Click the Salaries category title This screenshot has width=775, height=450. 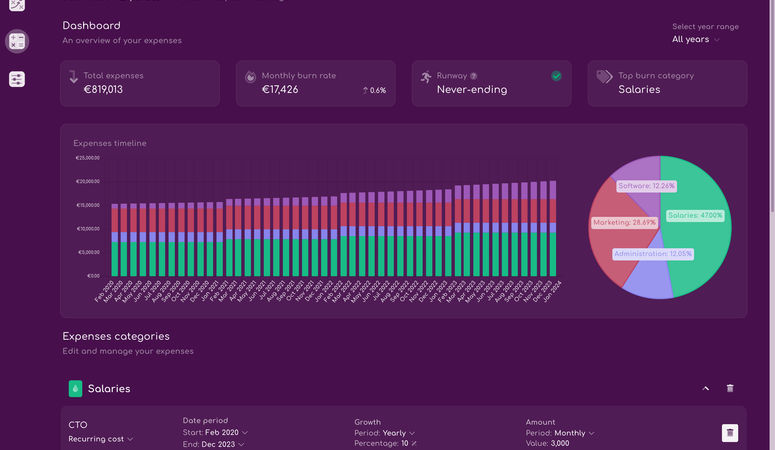point(109,389)
